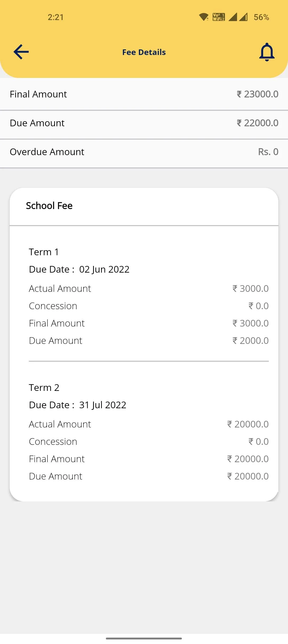Open the Term 2 heading
This screenshot has width=288, height=644.
(x=44, y=388)
